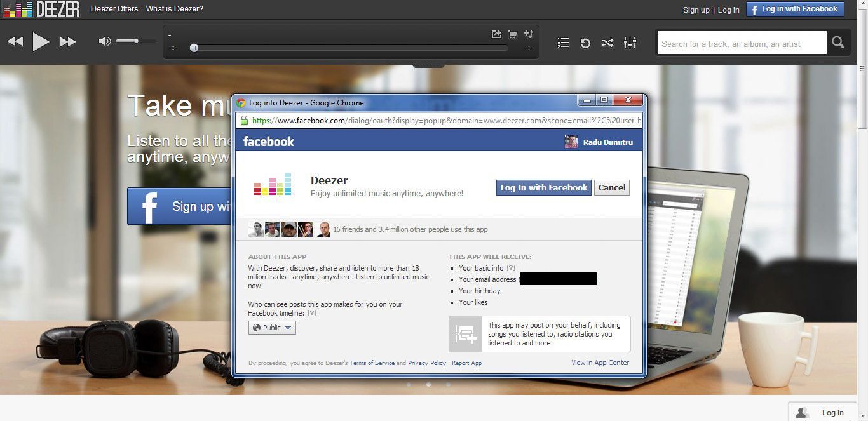Screen dimensions: 868x421
Task: Click the Radu Dumitru name link
Action: [x=608, y=142]
